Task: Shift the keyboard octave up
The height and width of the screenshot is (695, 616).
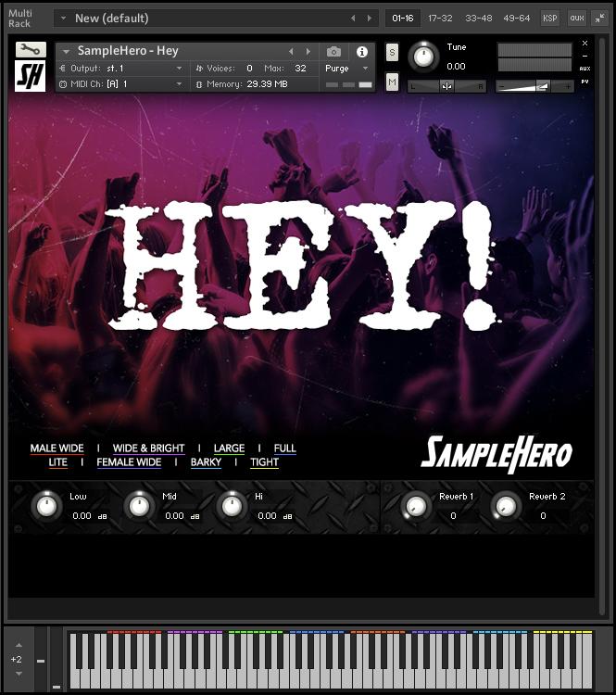Action: click(19, 645)
